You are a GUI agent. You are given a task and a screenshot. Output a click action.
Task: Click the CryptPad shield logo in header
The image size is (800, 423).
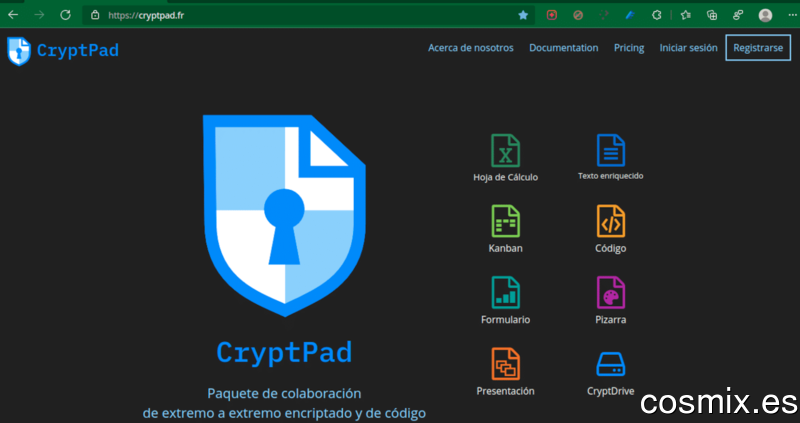[x=19, y=51]
